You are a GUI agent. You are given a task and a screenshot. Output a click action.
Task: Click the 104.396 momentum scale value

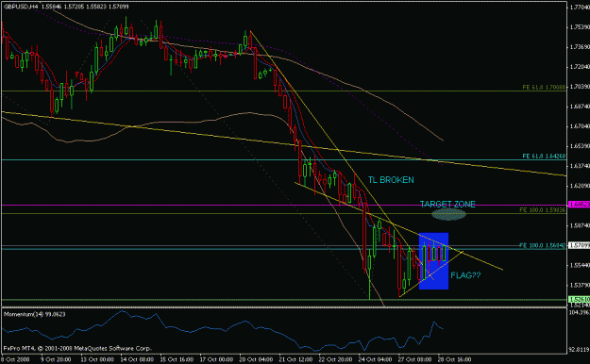580,312
